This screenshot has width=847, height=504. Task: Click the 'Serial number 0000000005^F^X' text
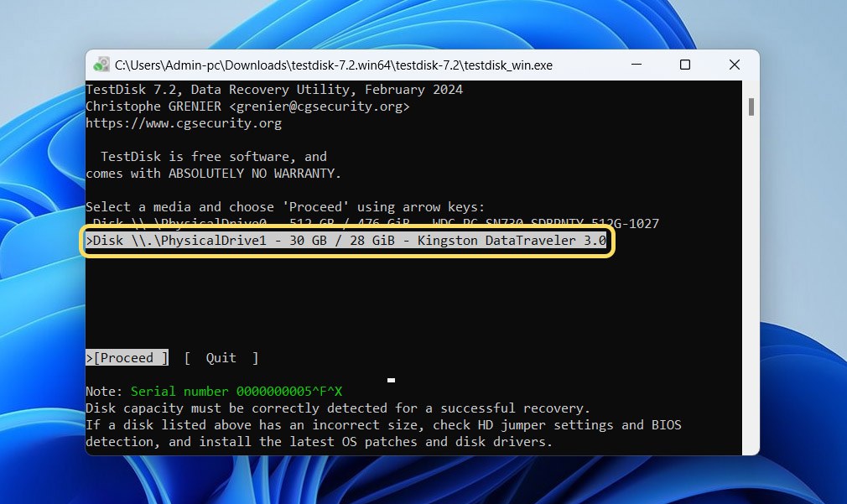pos(236,391)
